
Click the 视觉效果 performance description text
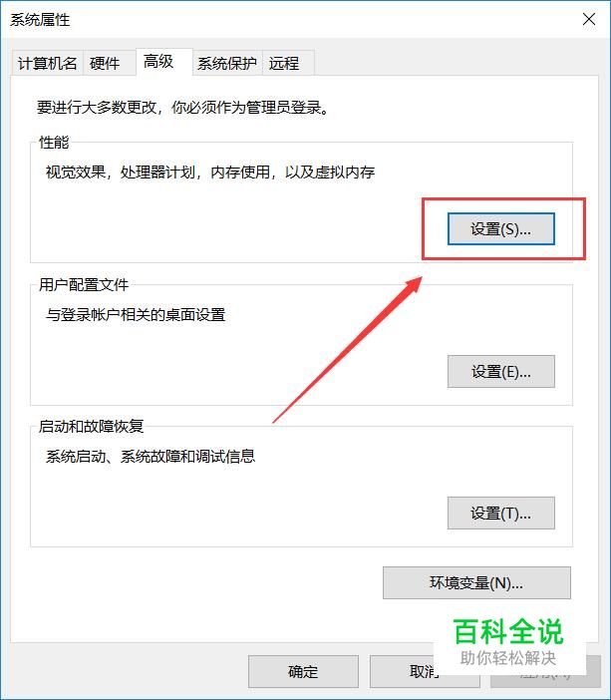click(209, 172)
